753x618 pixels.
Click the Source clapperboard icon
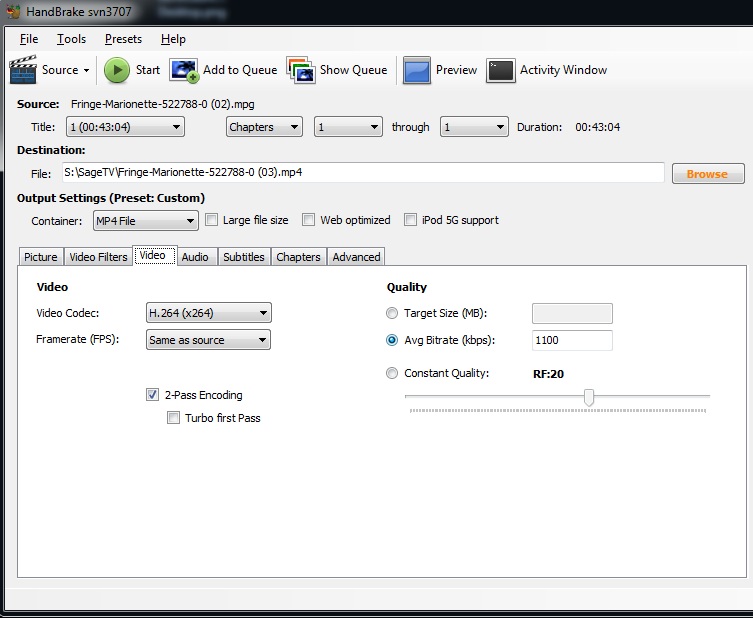point(23,70)
